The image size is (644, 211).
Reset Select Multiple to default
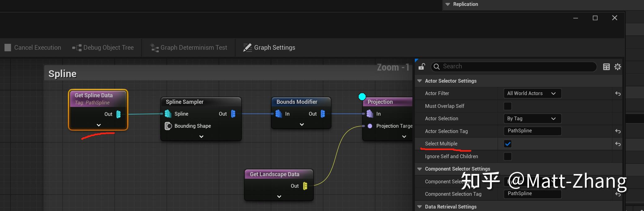click(618, 144)
